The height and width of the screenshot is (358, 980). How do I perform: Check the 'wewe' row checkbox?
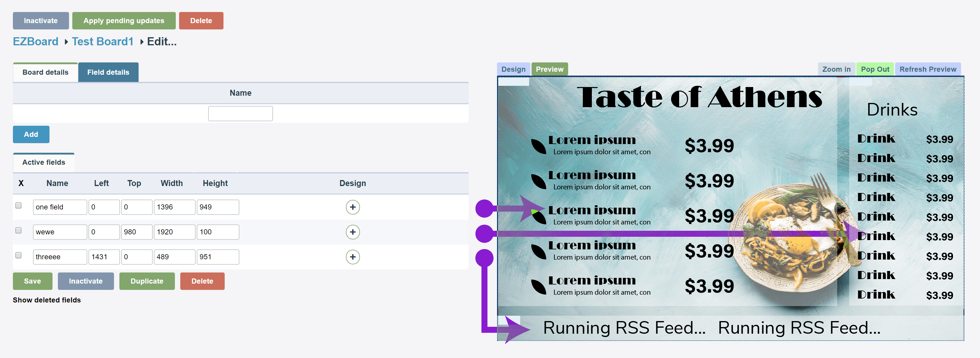pyautogui.click(x=18, y=230)
